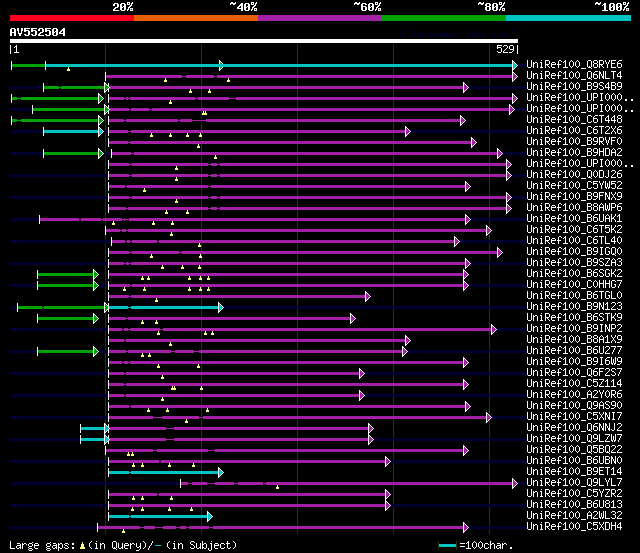Select UniRef100_B6STK9 label
640x553 pixels.
click(574, 318)
